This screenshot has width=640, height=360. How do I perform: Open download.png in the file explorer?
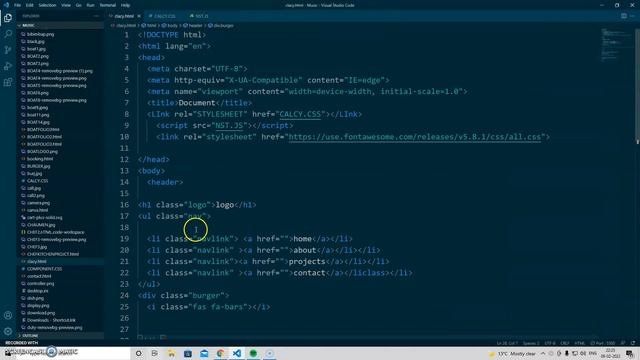pos(41,313)
